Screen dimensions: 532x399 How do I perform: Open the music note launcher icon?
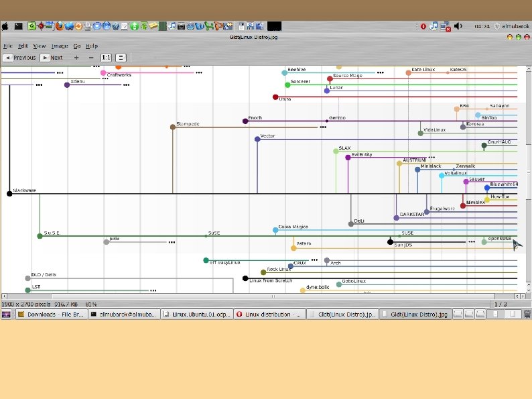click(172, 26)
